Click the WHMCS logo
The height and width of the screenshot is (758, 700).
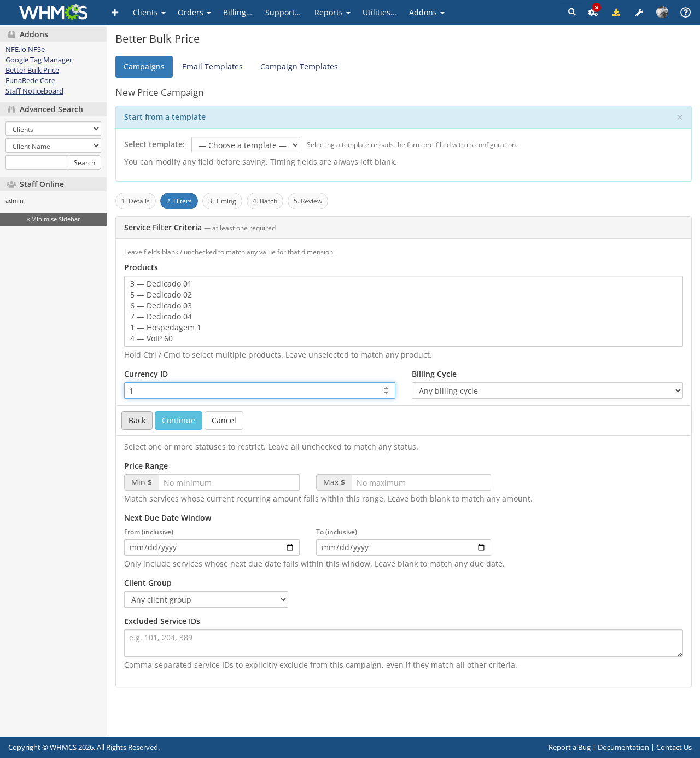click(52, 12)
